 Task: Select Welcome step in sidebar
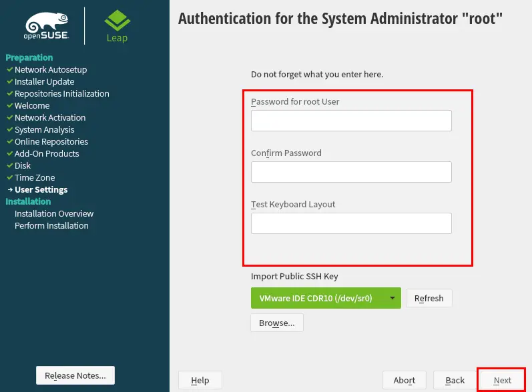[32, 106]
